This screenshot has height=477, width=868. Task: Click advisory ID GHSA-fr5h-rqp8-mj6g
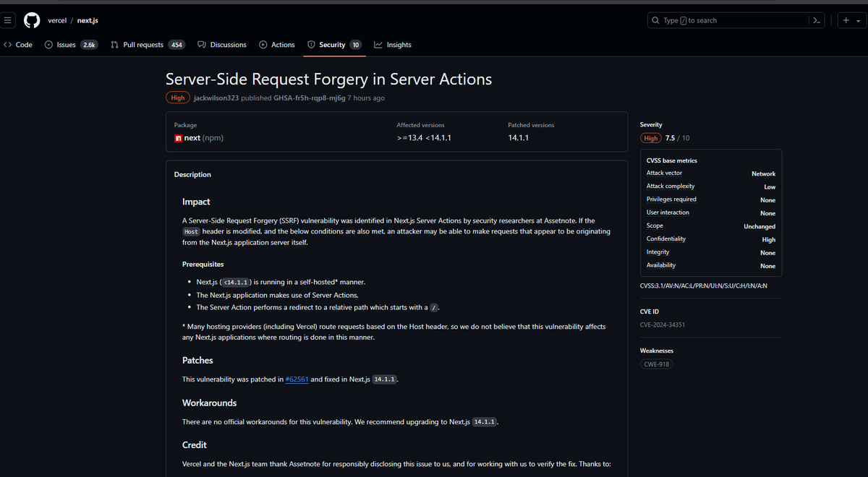(x=310, y=98)
